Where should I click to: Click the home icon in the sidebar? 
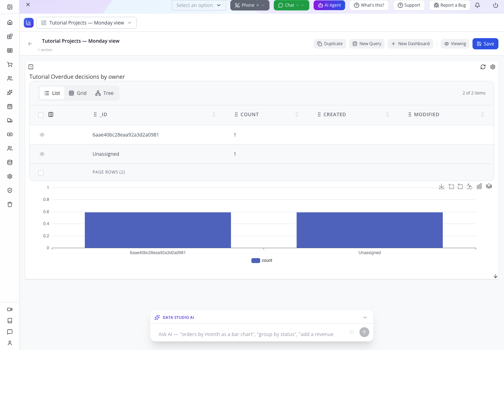(x=10, y=22)
